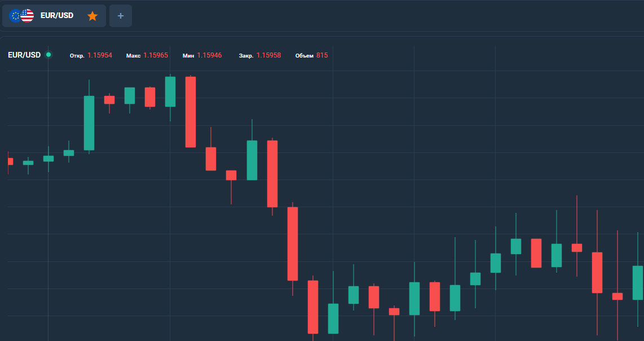The image size is (644, 341).
Task: Click the volume value 815
Action: (322, 55)
